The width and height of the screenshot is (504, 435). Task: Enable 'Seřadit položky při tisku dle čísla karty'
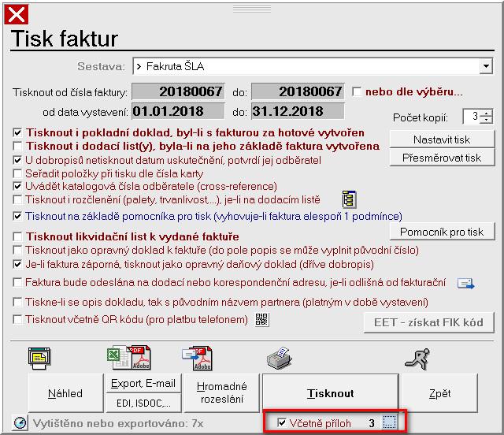(x=17, y=173)
